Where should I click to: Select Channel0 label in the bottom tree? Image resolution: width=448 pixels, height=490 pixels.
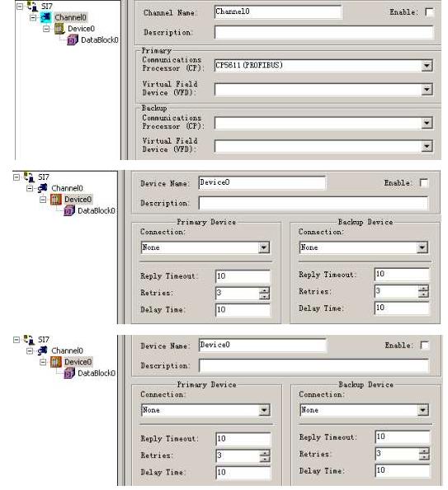[67, 351]
